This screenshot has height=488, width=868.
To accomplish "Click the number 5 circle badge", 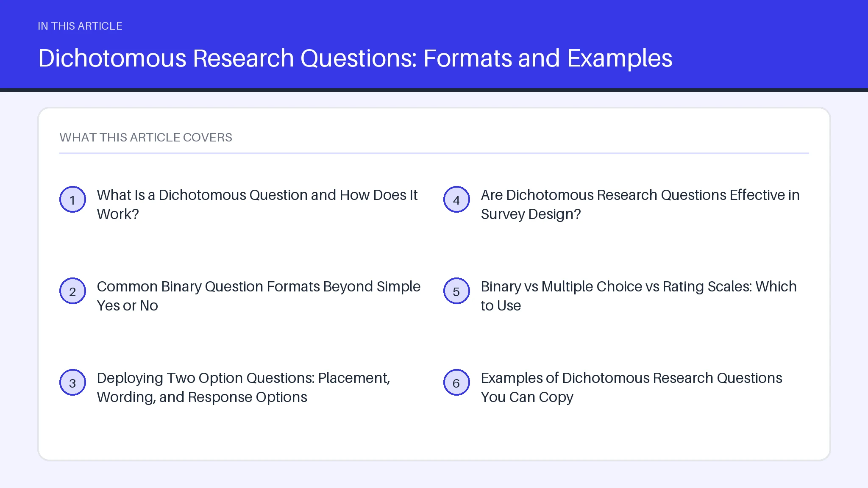I will tap(456, 291).
